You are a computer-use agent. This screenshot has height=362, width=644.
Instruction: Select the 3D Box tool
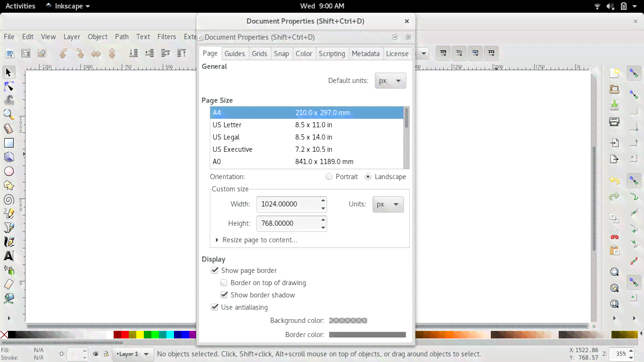pyautogui.click(x=9, y=157)
